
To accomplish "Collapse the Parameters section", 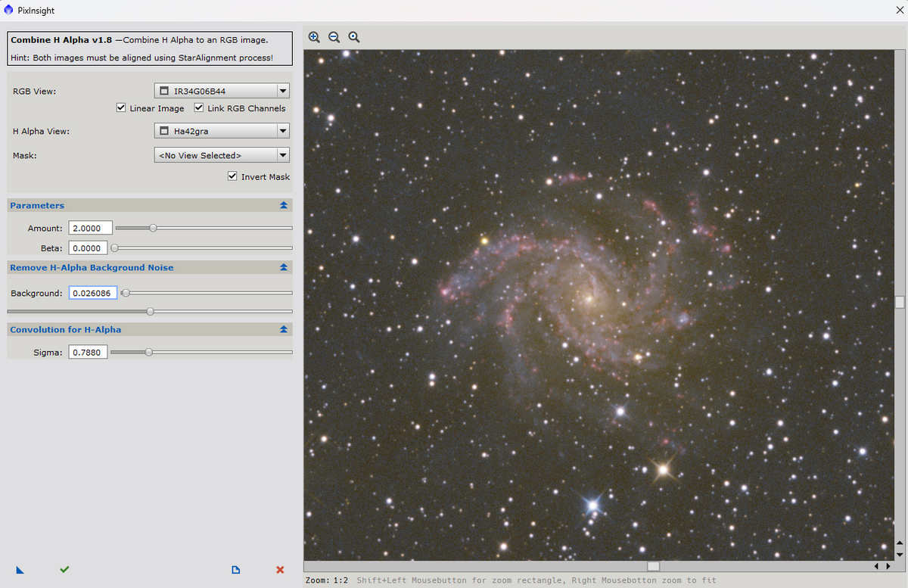I will [284, 205].
